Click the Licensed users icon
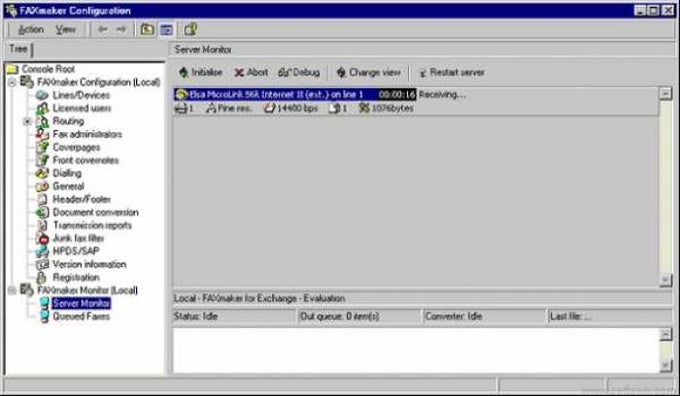680x396 pixels. (42, 108)
